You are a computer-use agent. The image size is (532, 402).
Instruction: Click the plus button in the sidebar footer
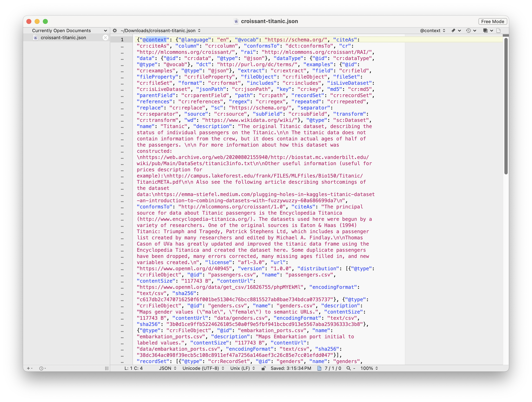point(28,368)
